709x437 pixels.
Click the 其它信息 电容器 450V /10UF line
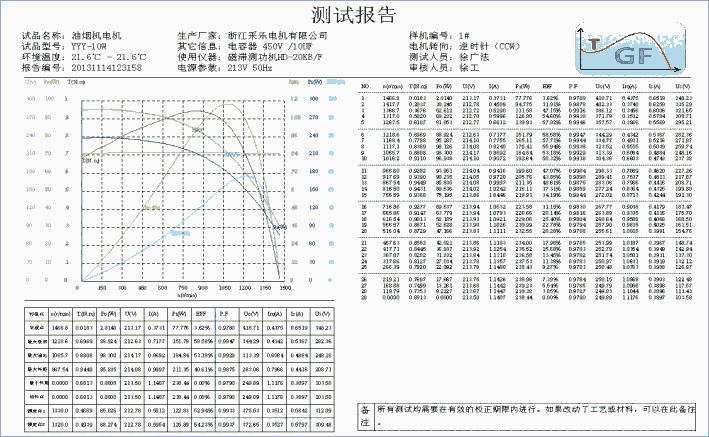point(245,47)
